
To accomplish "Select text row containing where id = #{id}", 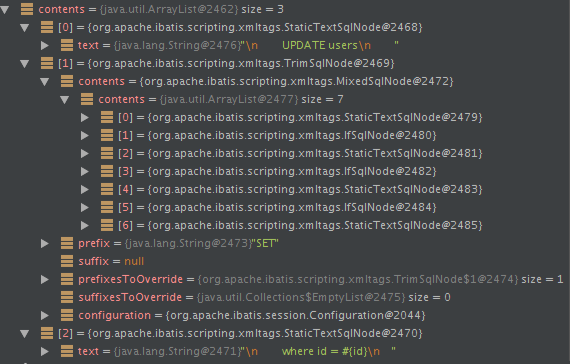I will coord(285,351).
